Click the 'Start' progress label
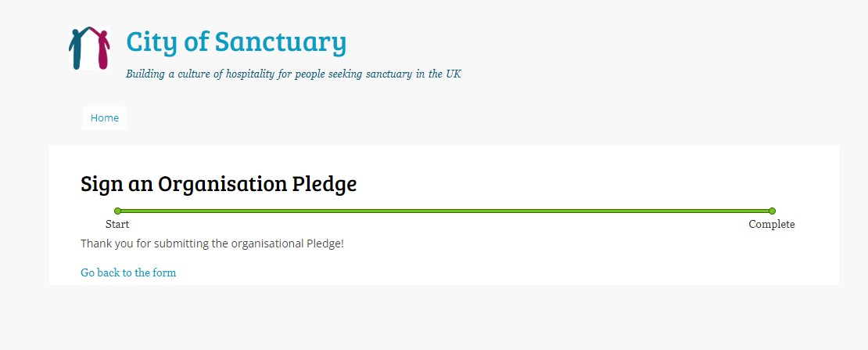 point(117,225)
